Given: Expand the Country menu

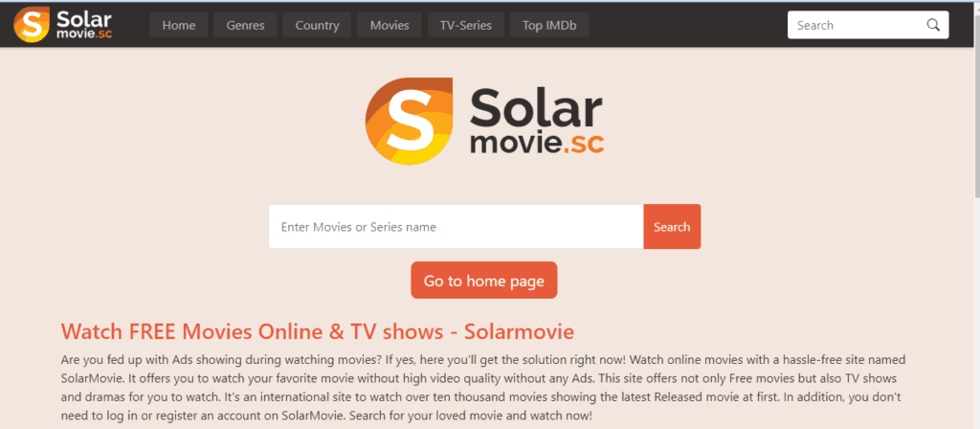Looking at the screenshot, I should (x=317, y=25).
